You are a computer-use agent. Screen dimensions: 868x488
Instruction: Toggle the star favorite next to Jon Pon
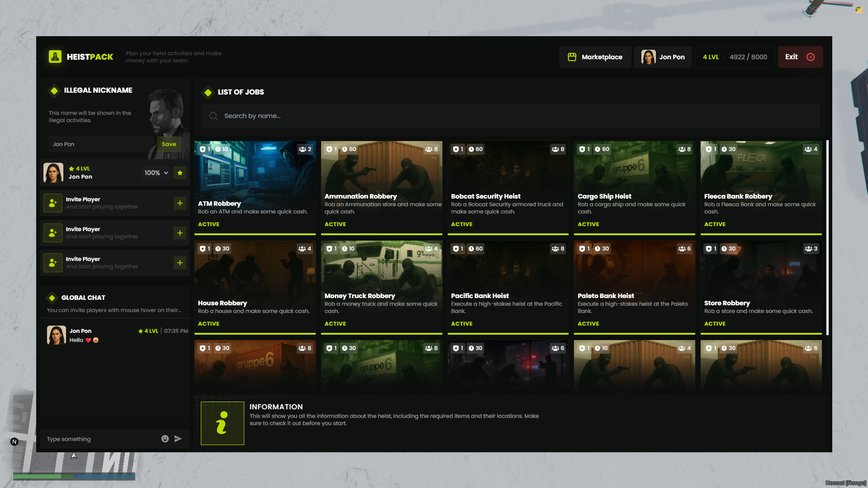click(x=180, y=173)
